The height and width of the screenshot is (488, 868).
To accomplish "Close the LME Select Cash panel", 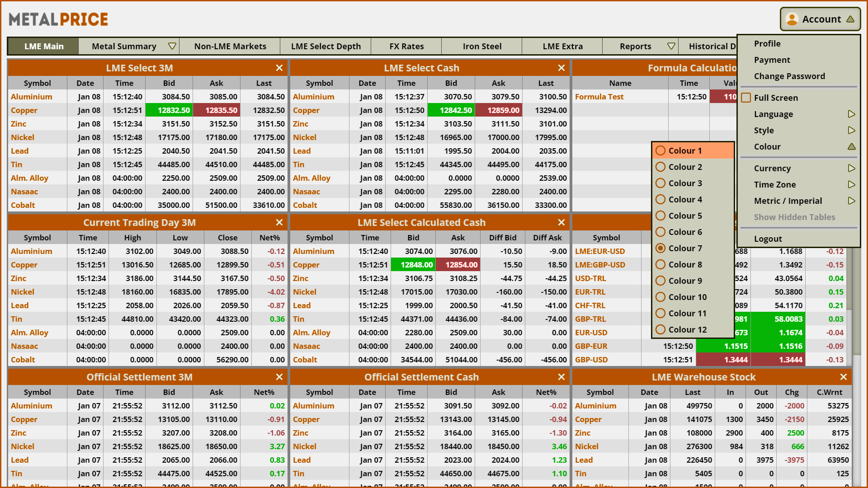I will click(561, 68).
